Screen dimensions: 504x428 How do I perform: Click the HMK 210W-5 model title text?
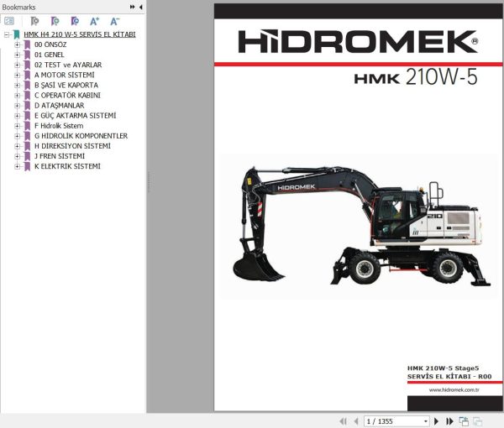[x=416, y=77]
